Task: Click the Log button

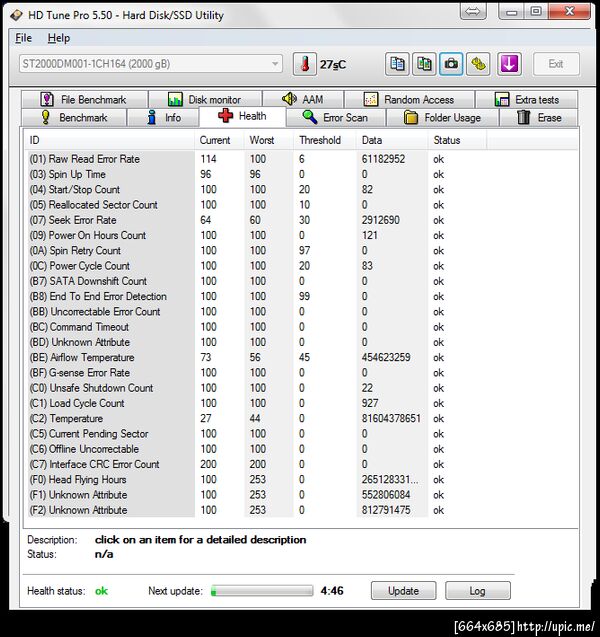Action: pyautogui.click(x=478, y=591)
